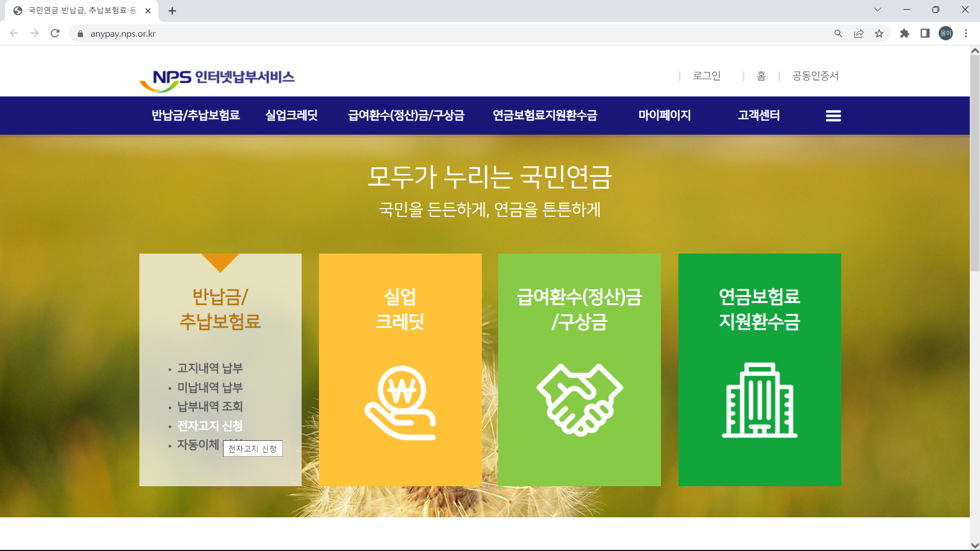Open the hamburger menu in the navigation bar
Image resolution: width=980 pixels, height=551 pixels.
coord(833,116)
